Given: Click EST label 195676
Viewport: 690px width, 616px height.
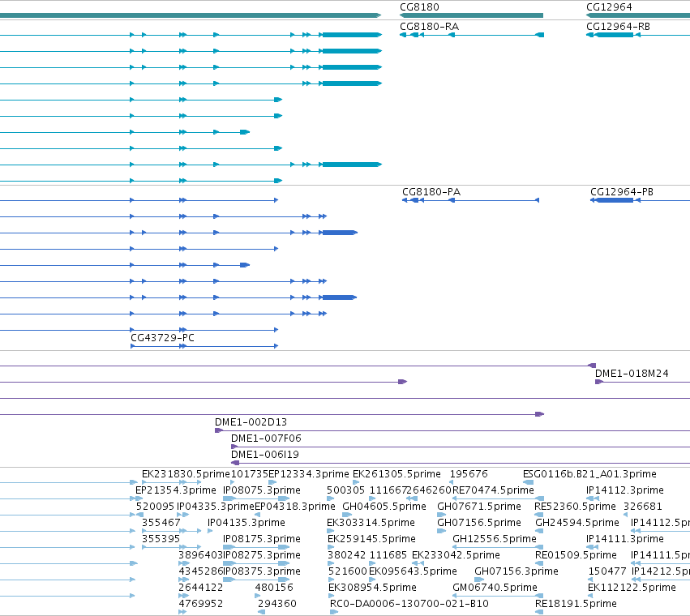Looking at the screenshot, I should pyautogui.click(x=469, y=474).
